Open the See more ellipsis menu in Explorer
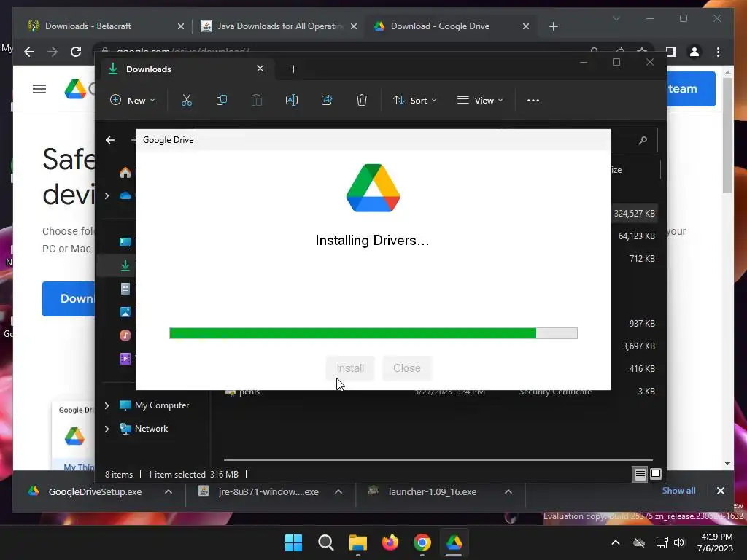The height and width of the screenshot is (560, 747). pos(533,101)
